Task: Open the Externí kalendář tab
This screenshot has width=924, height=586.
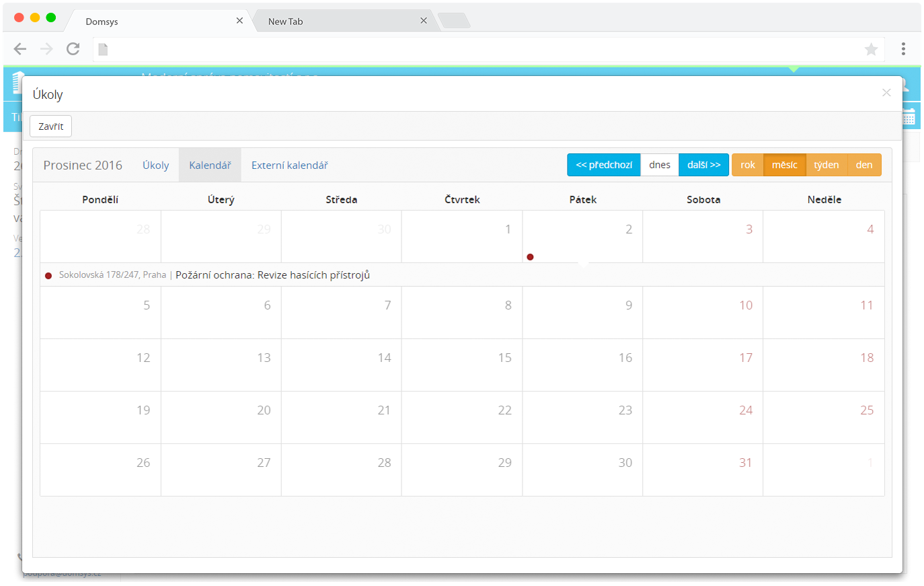Action: point(290,165)
